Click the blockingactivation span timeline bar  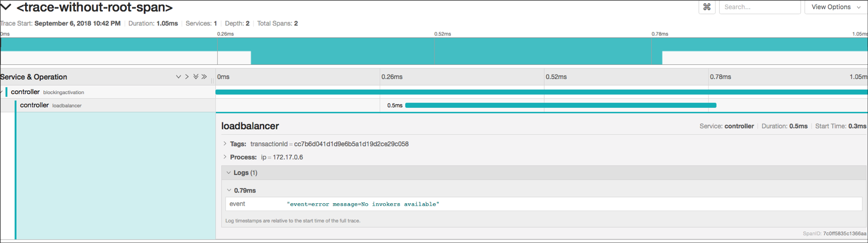(x=541, y=92)
